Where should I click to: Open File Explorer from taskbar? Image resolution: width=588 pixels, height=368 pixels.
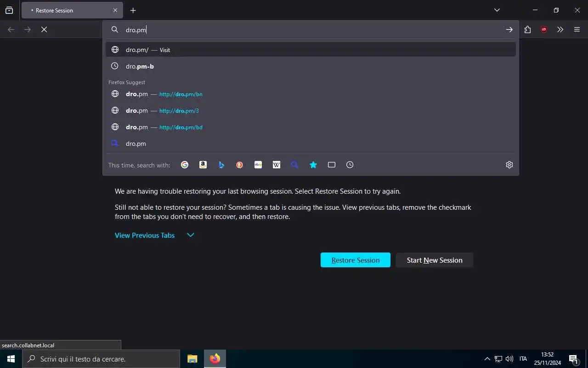(x=192, y=359)
